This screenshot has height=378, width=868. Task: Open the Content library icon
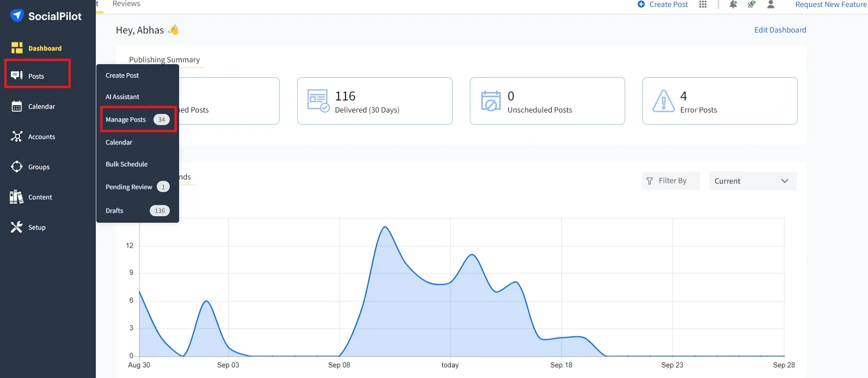click(17, 197)
